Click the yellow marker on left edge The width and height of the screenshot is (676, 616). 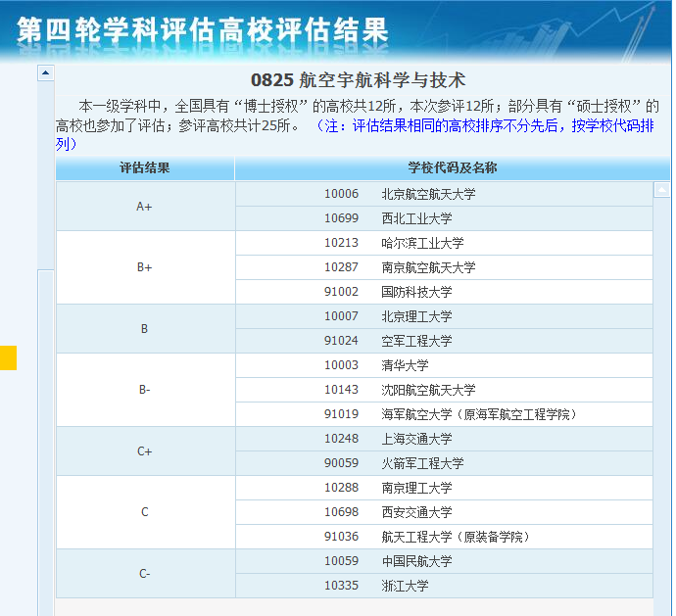pyautogui.click(x=8, y=357)
